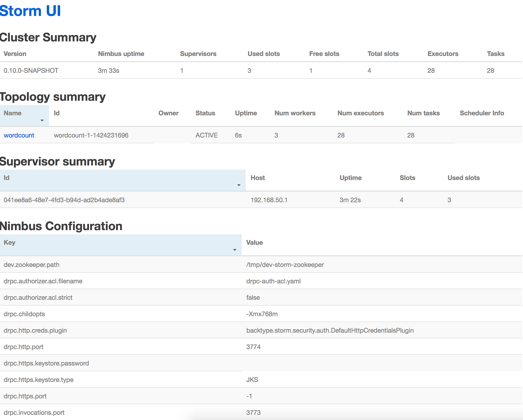This screenshot has height=420, width=523.
Task: Click the wordcount-1-1424231696 topology id cell
Action: coord(91,135)
